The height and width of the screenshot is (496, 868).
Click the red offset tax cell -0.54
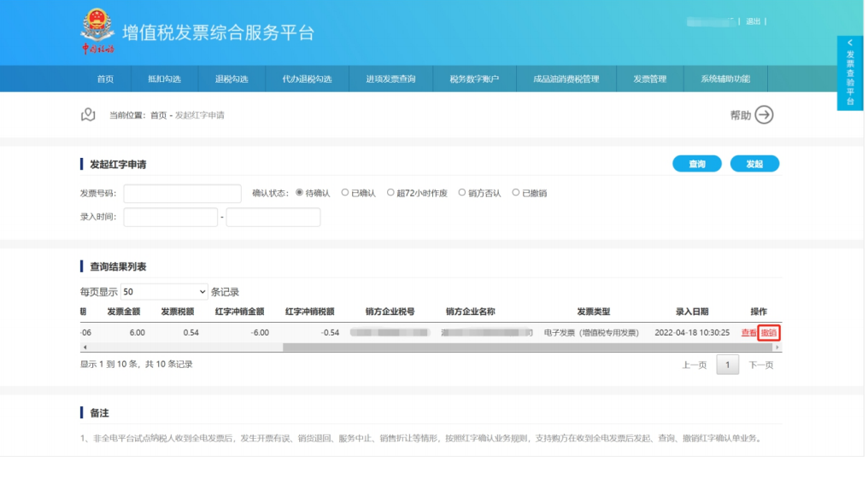coord(330,332)
